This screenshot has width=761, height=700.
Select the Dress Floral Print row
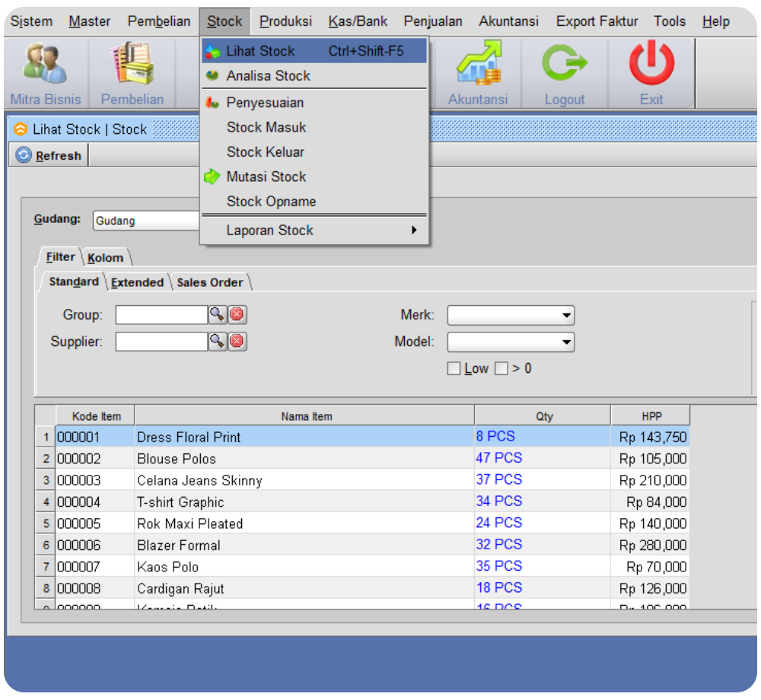click(x=362, y=437)
